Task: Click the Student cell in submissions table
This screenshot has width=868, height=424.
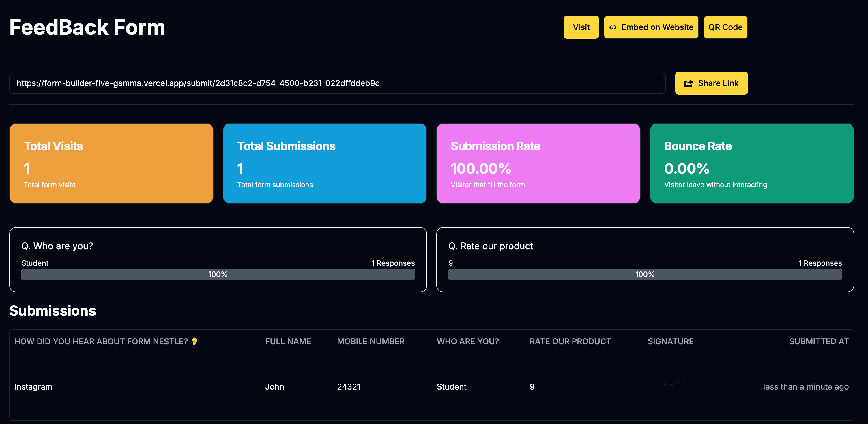Action: coord(452,386)
